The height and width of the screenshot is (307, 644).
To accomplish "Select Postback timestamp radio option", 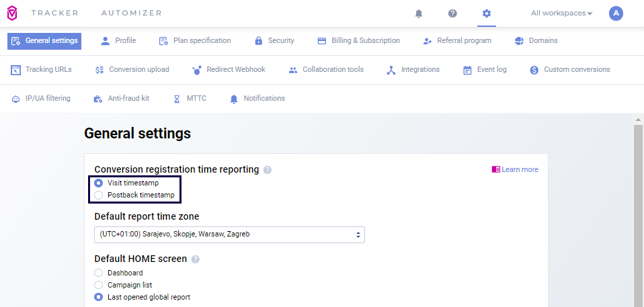I will [99, 195].
